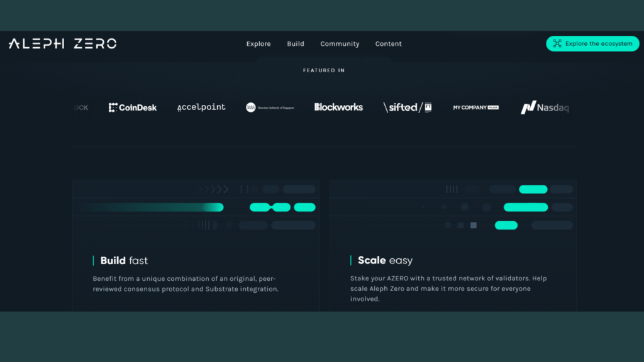
Task: Click the partially visible logo left of CoinDesk
Action: point(80,107)
